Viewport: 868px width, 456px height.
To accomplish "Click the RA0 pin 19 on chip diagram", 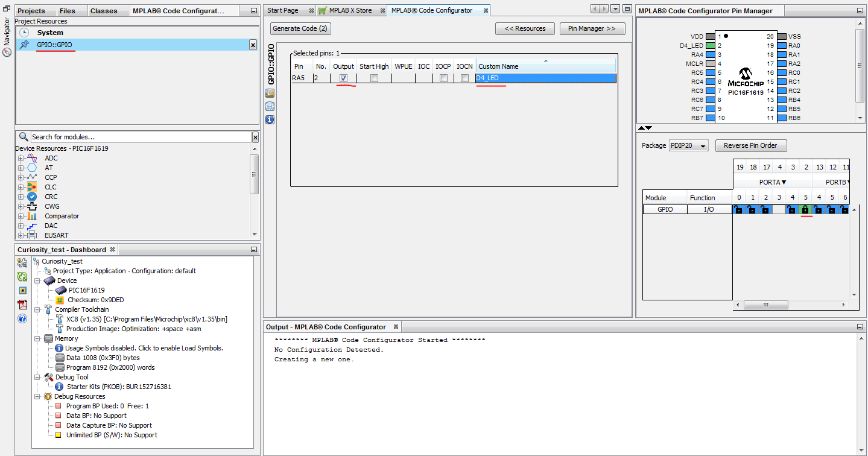I will 782,45.
